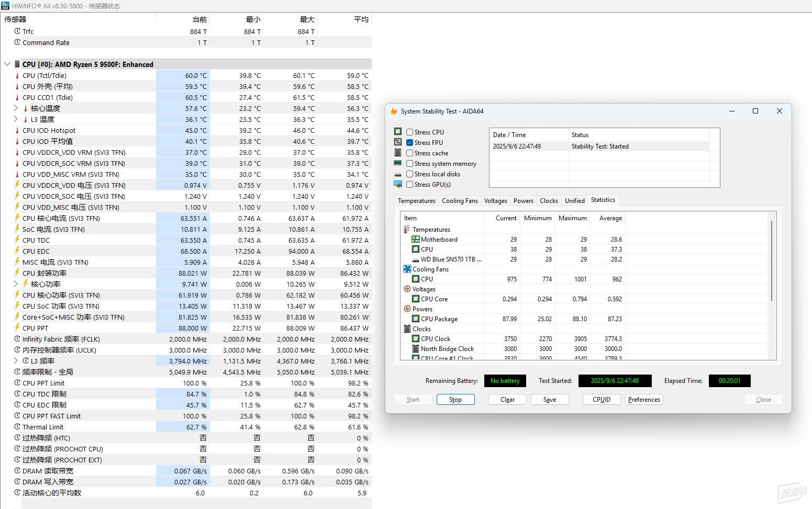Image resolution: width=812 pixels, height=509 pixels.
Task: Click the lightning icon of CPU PPT row
Action: tap(17, 328)
